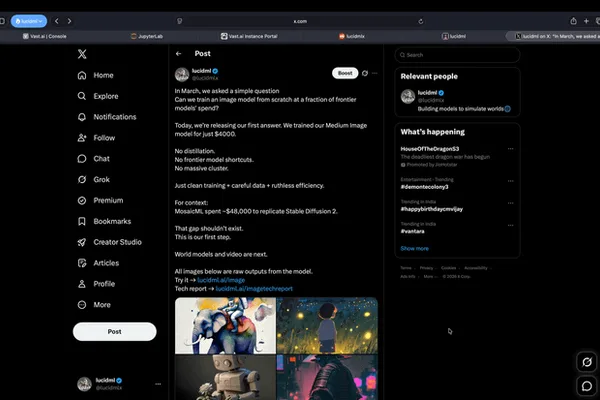Open #happybirthdaycmvijay trending topic
Image resolution: width=600 pixels, height=400 pixels.
[432, 209]
